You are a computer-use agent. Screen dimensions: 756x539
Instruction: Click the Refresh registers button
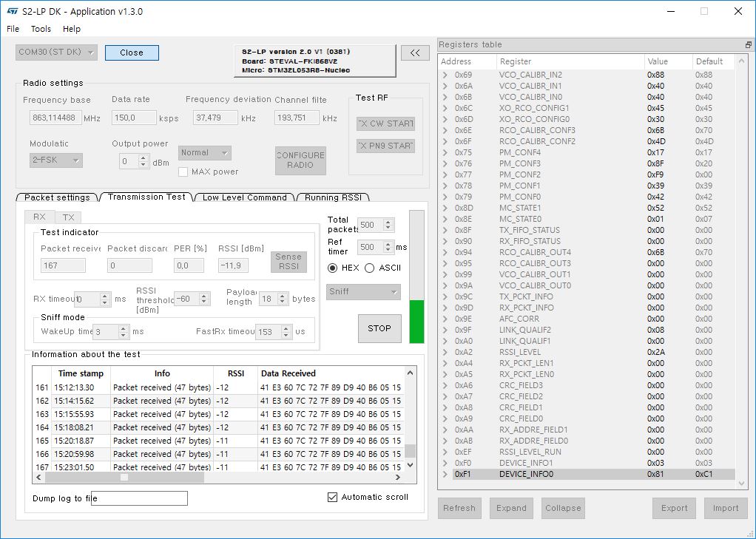[459, 508]
